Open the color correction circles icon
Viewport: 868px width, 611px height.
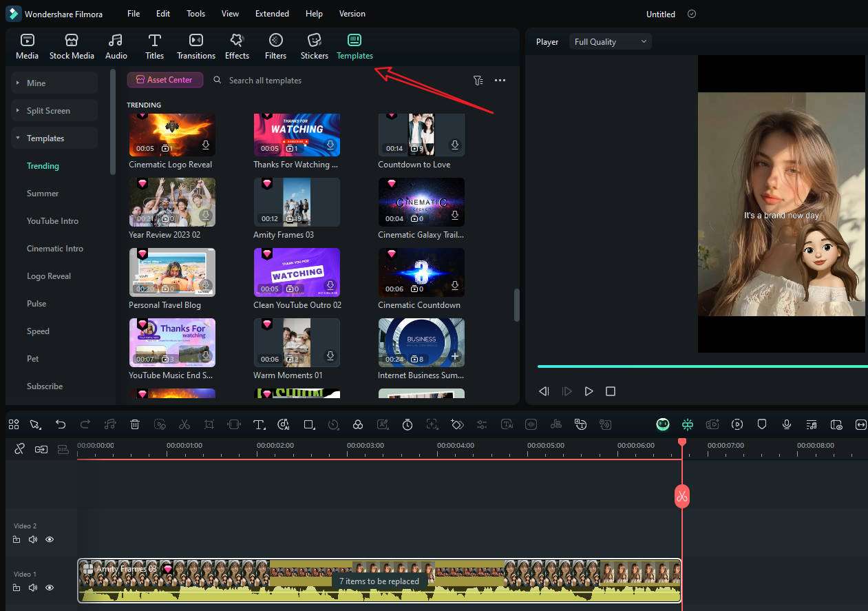[x=358, y=424]
